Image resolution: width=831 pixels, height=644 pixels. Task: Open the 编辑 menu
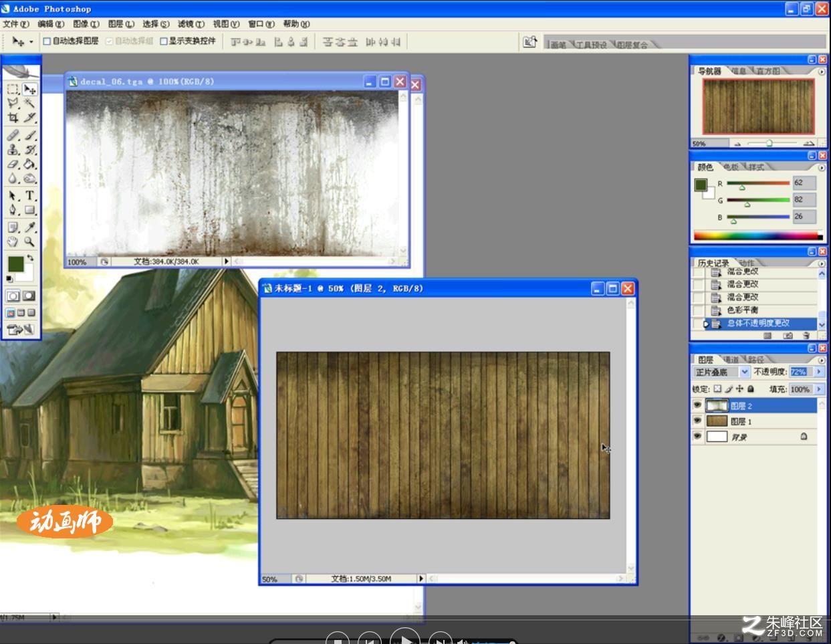point(51,24)
